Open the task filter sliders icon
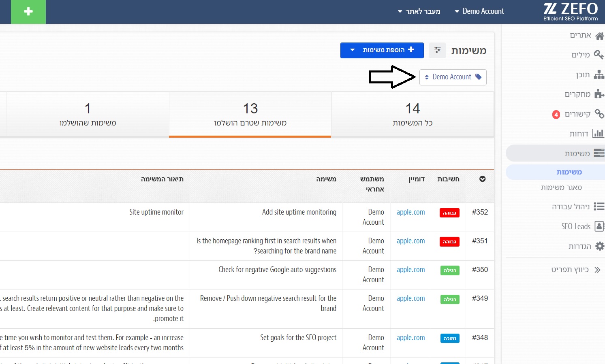This screenshot has width=605, height=364. click(x=438, y=50)
